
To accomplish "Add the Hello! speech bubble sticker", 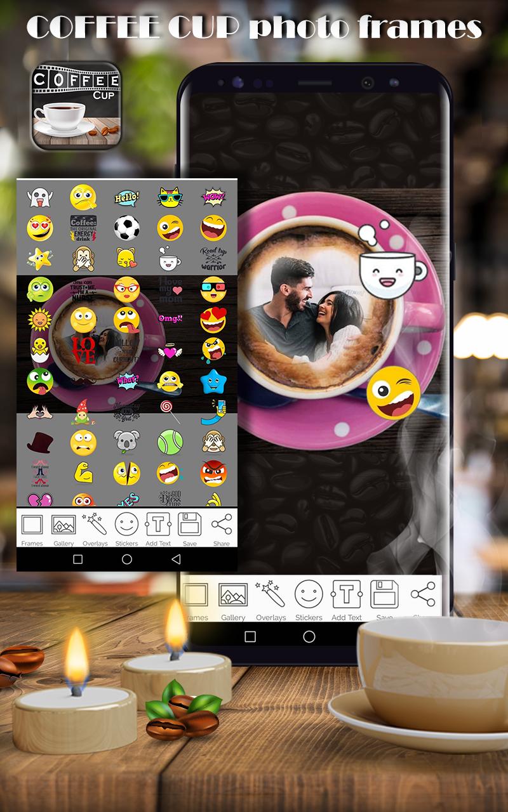I will tap(126, 198).
